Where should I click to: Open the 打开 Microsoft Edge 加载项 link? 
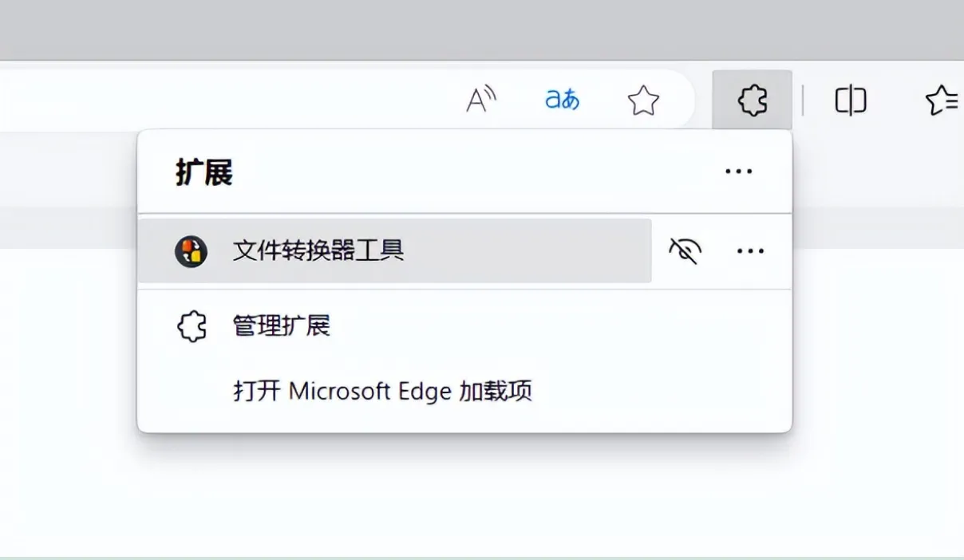click(382, 391)
